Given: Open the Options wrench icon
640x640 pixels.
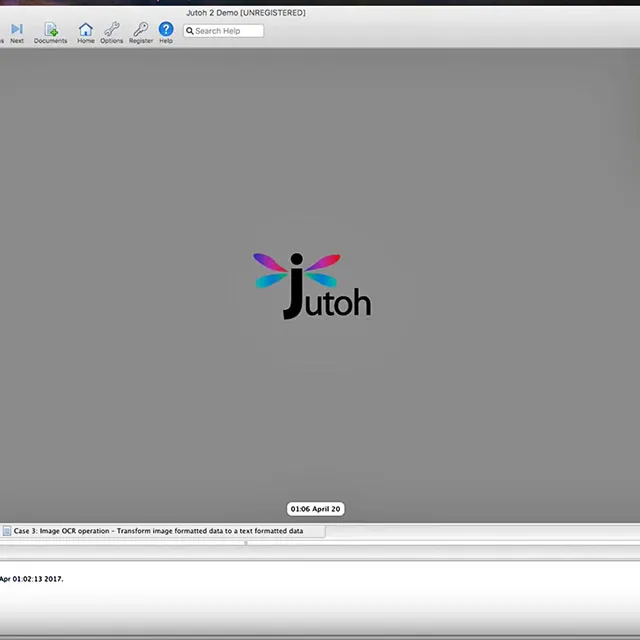Looking at the screenshot, I should pyautogui.click(x=111, y=33).
